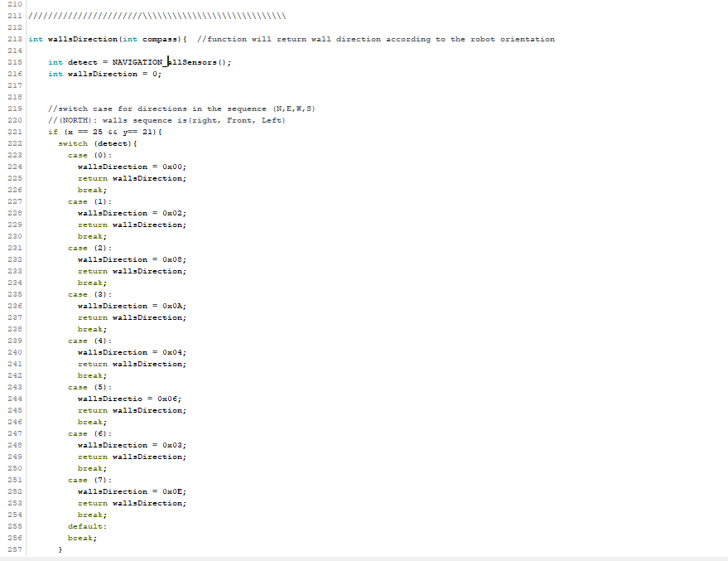Click the 'break;' statement on line 246
728x561 pixels.
[92, 423]
